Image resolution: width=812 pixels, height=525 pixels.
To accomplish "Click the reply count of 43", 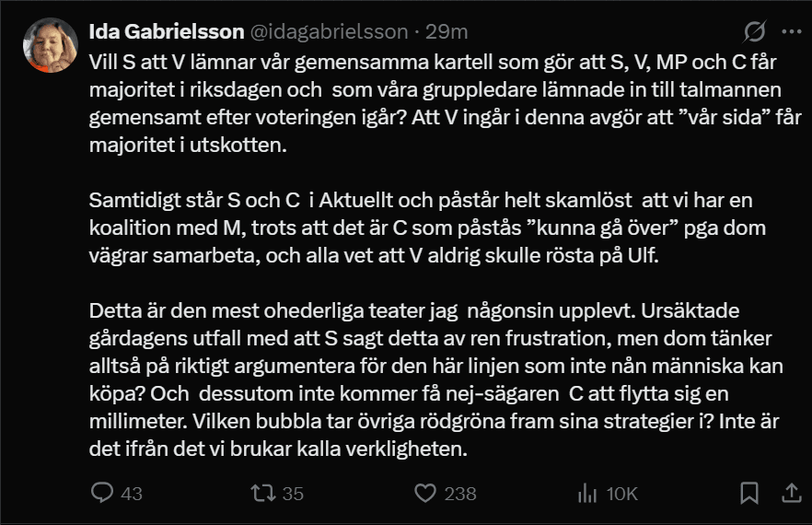I will (x=132, y=494).
